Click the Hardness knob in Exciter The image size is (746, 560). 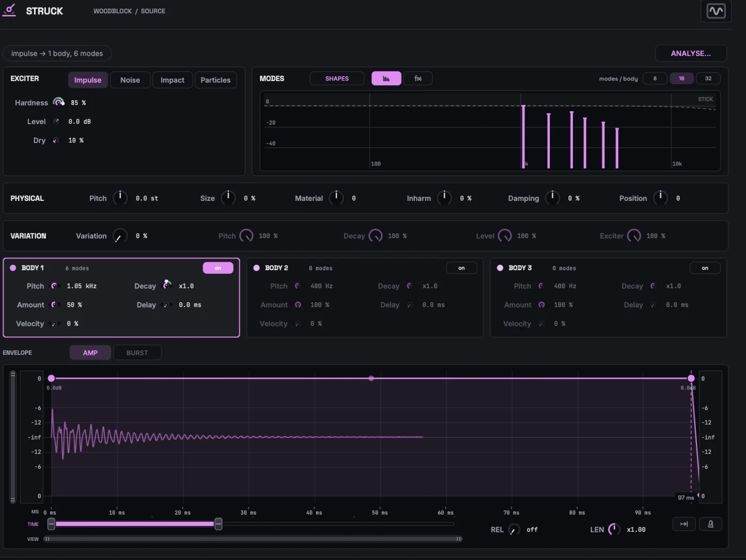click(x=59, y=102)
